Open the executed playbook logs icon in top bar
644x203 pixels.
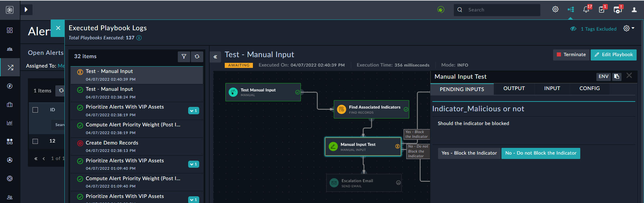tap(571, 9)
